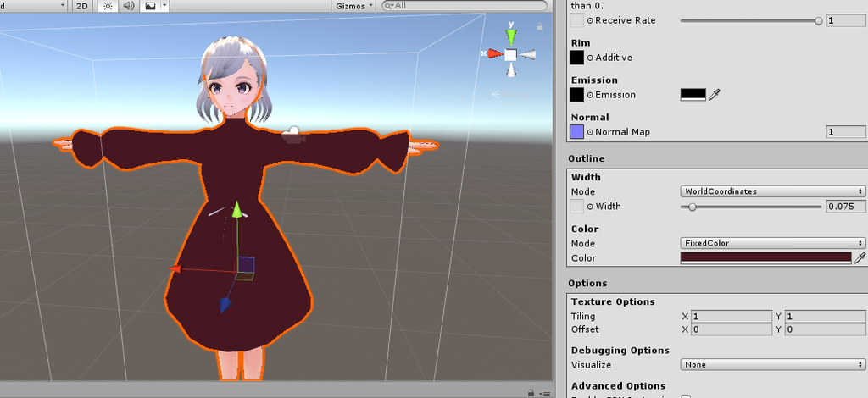Open the Normal Map texture slot
This screenshot has width=868, height=398.
(x=576, y=132)
